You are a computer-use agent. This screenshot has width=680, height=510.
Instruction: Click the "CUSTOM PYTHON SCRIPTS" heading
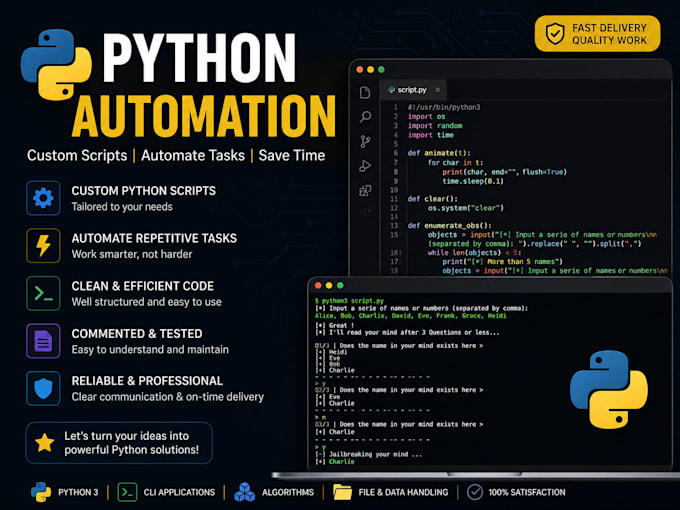coord(144,191)
